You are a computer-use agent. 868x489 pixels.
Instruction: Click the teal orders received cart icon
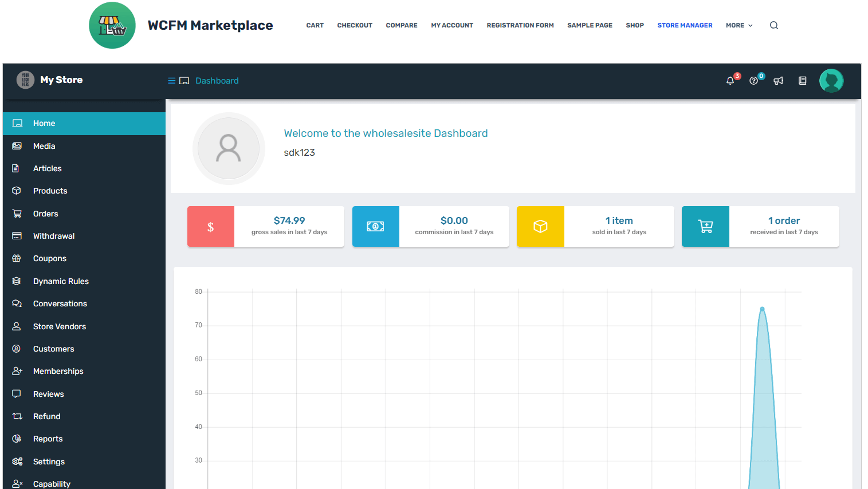pos(705,227)
